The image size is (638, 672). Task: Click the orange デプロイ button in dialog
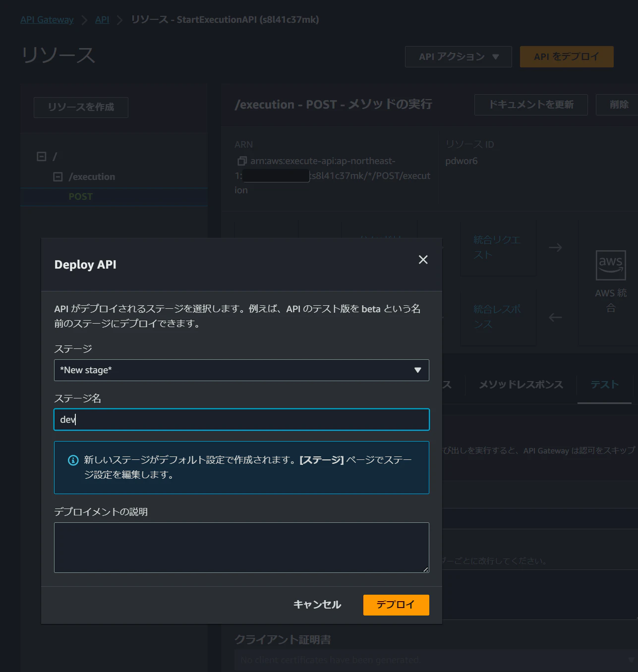point(396,605)
